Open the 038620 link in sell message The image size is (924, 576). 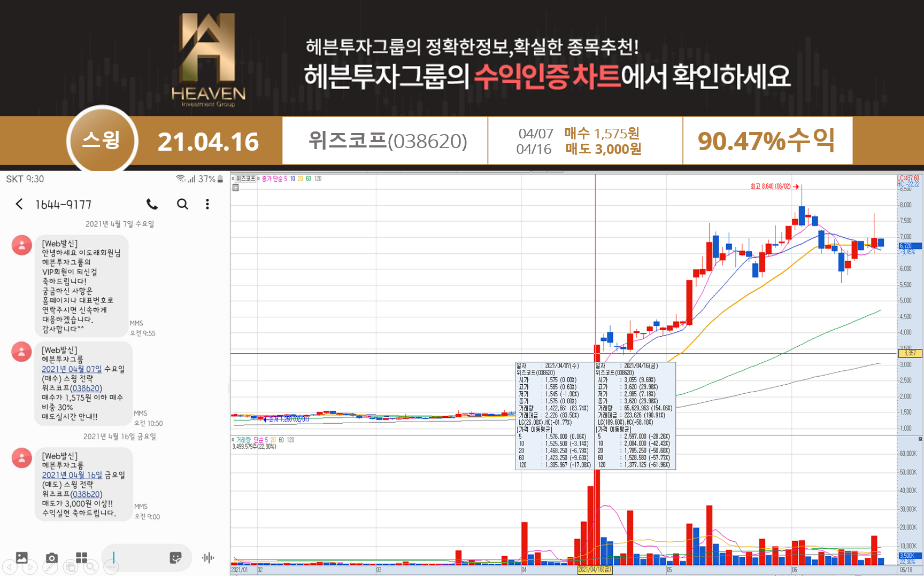tap(86, 494)
